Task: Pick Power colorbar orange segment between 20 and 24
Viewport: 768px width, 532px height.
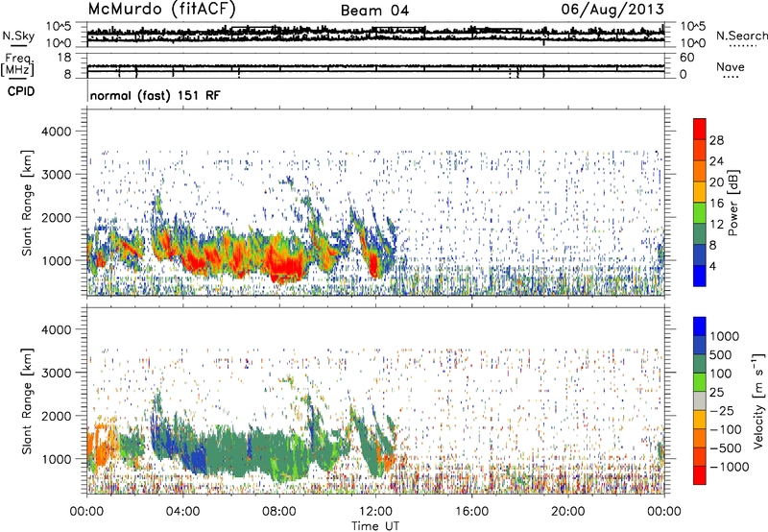Action: (x=700, y=171)
